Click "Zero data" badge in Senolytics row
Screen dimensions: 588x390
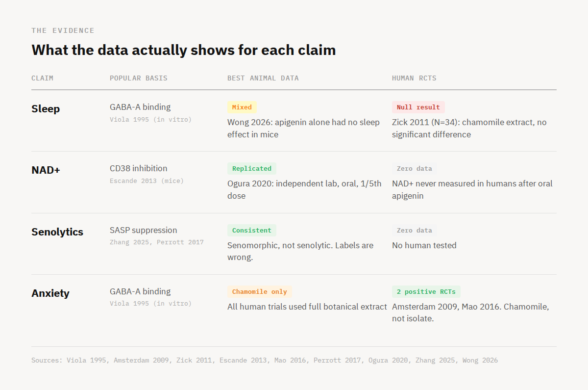click(414, 231)
